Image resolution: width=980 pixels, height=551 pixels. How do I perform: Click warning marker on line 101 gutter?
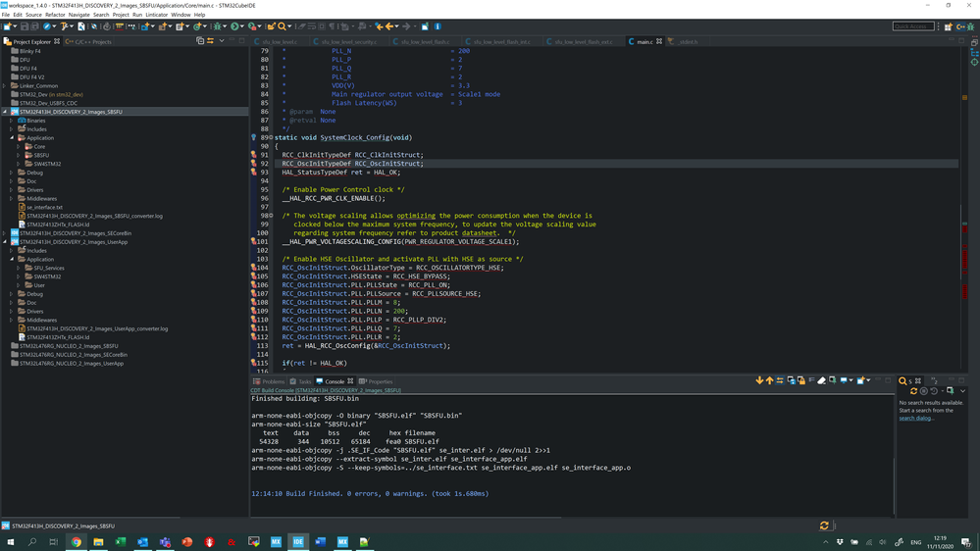[254, 242]
